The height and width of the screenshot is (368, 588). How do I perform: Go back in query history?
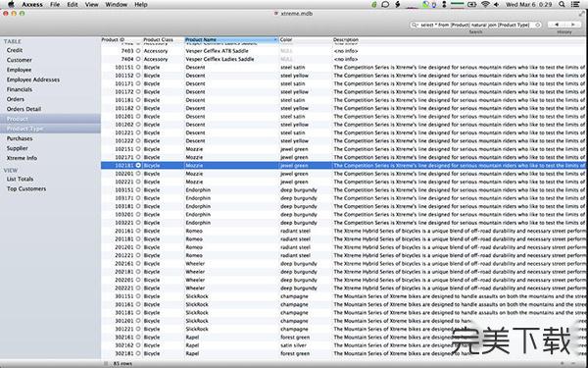point(557,25)
